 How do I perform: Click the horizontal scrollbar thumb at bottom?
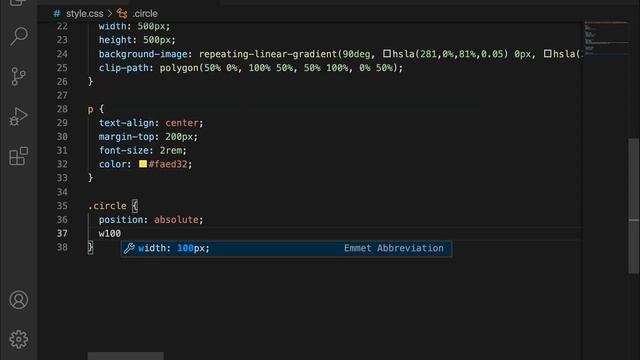(x=126, y=356)
